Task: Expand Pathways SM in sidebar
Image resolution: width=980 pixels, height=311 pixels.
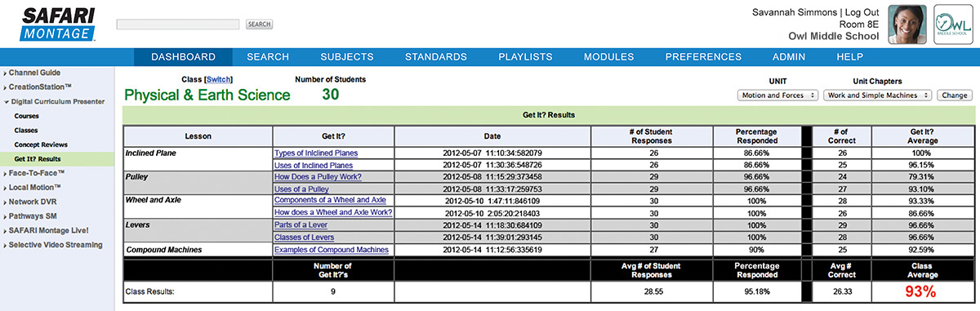Action: pyautogui.click(x=33, y=216)
